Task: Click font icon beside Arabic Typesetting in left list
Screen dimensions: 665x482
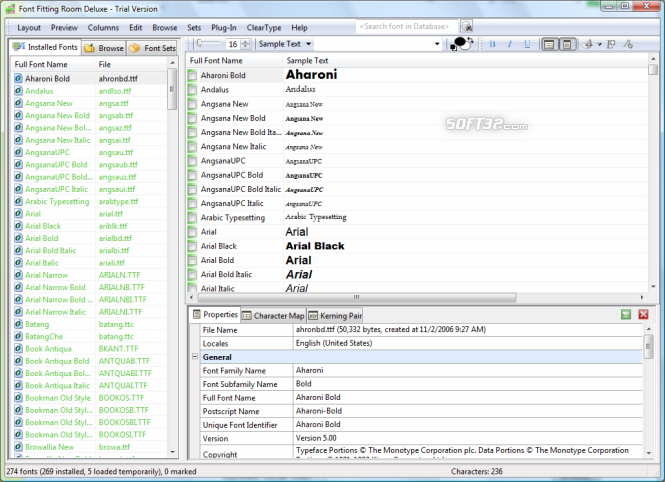Action: [18, 201]
